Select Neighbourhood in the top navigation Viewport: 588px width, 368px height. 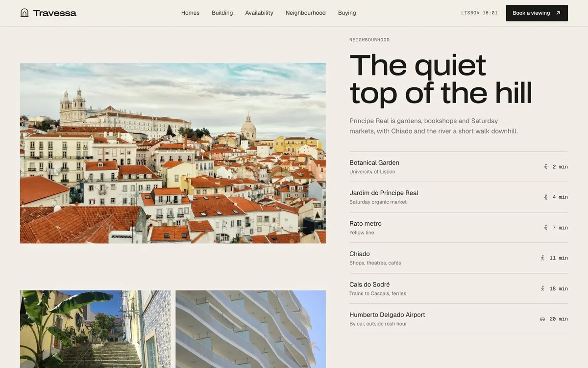coord(306,13)
